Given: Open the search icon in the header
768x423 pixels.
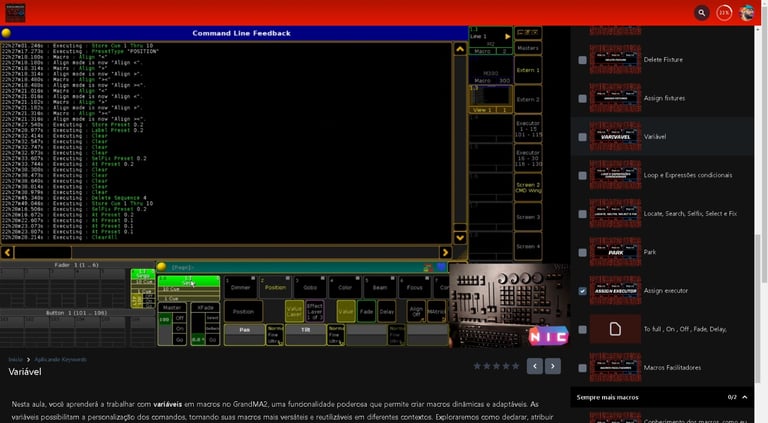Looking at the screenshot, I should pos(701,13).
